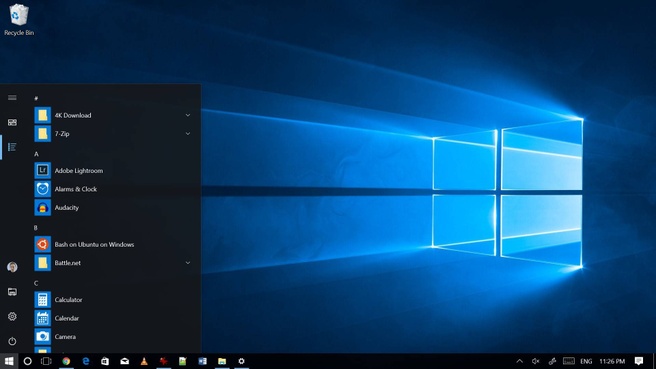Select the all apps list view icon

tap(12, 147)
